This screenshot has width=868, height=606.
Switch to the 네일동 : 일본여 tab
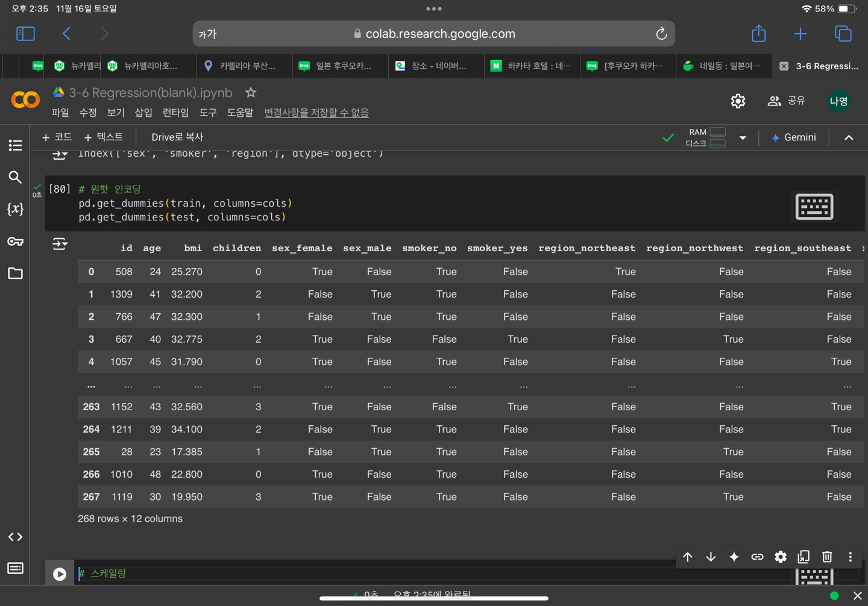tap(724, 66)
